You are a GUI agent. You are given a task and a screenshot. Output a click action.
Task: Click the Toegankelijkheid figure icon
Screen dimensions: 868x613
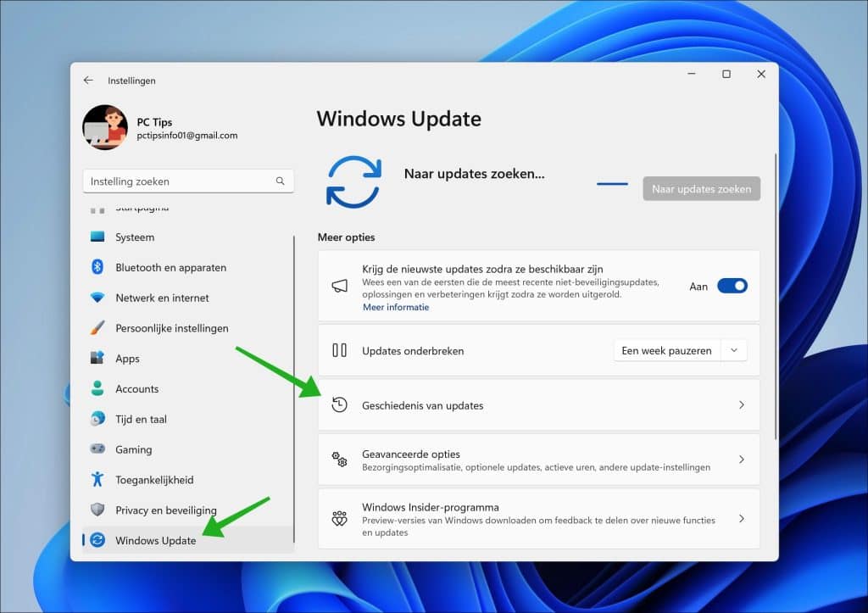click(x=97, y=480)
